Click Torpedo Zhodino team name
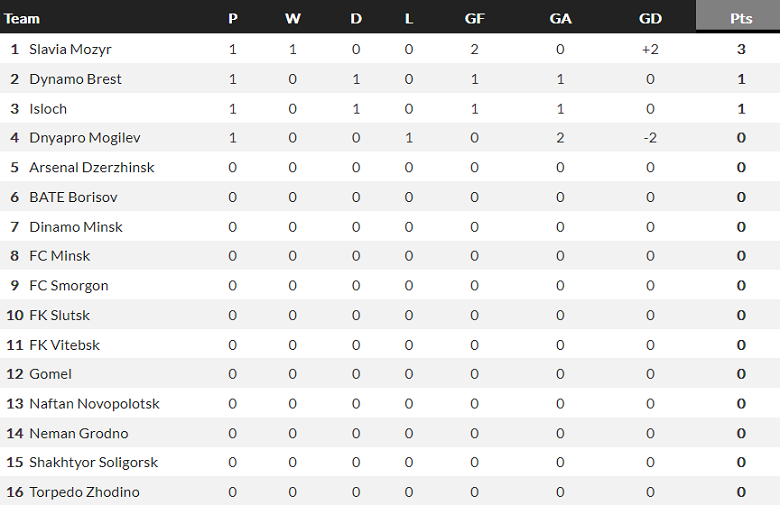 (84, 492)
